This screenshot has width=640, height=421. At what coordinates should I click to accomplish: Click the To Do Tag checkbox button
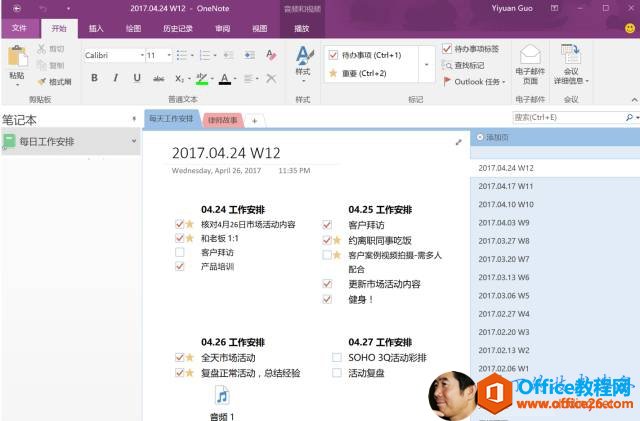click(470, 49)
